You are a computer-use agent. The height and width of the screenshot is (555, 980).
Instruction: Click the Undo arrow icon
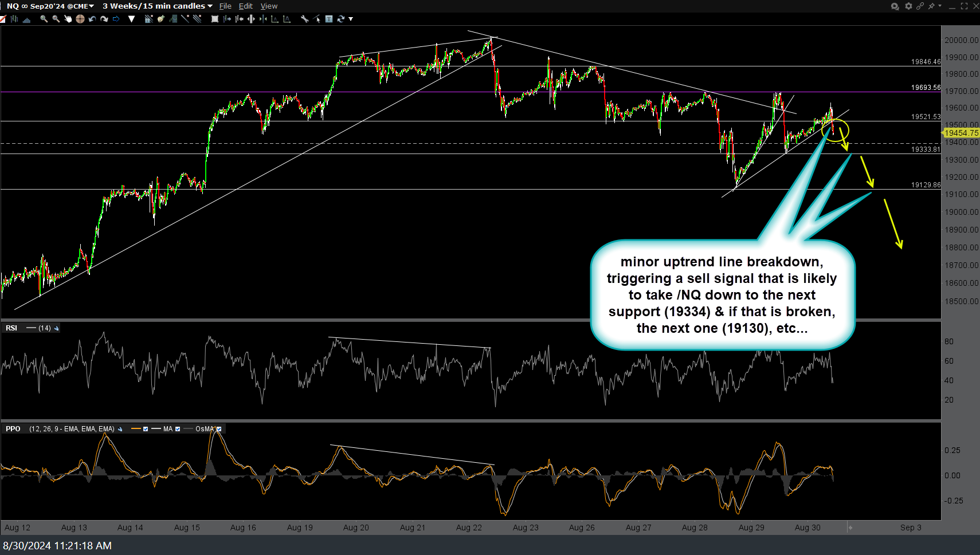click(92, 19)
